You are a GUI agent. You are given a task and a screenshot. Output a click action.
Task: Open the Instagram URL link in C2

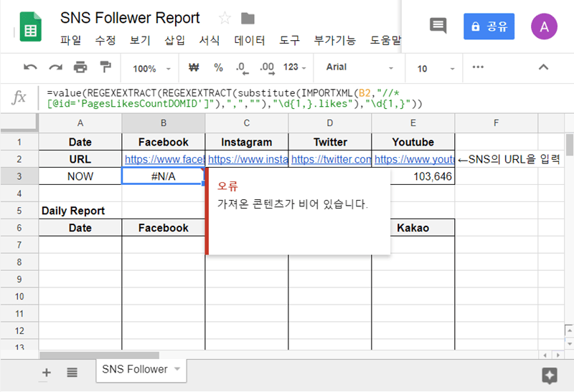click(x=248, y=159)
